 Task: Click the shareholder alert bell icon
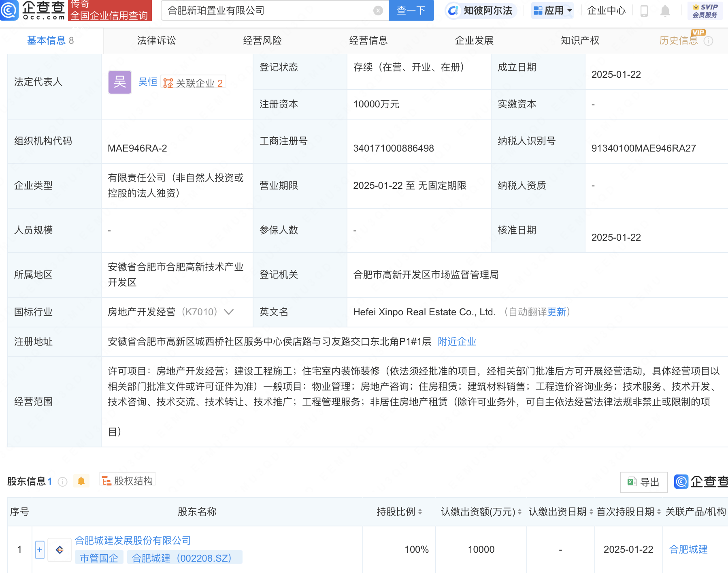(81, 481)
